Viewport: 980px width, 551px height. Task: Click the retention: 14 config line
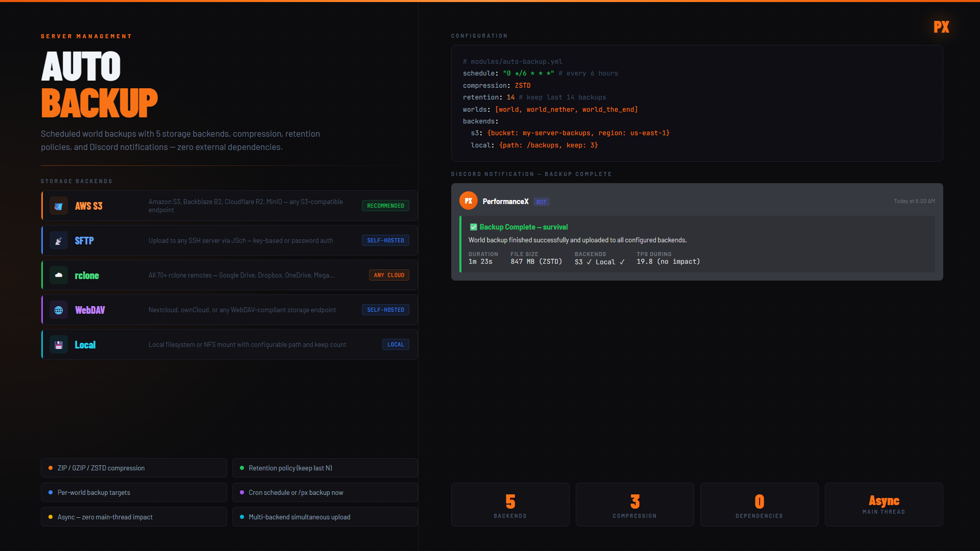pos(534,97)
